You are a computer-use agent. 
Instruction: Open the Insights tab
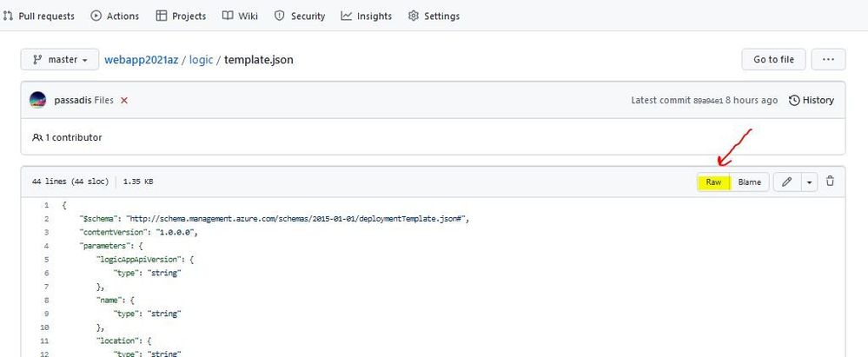pos(367,16)
